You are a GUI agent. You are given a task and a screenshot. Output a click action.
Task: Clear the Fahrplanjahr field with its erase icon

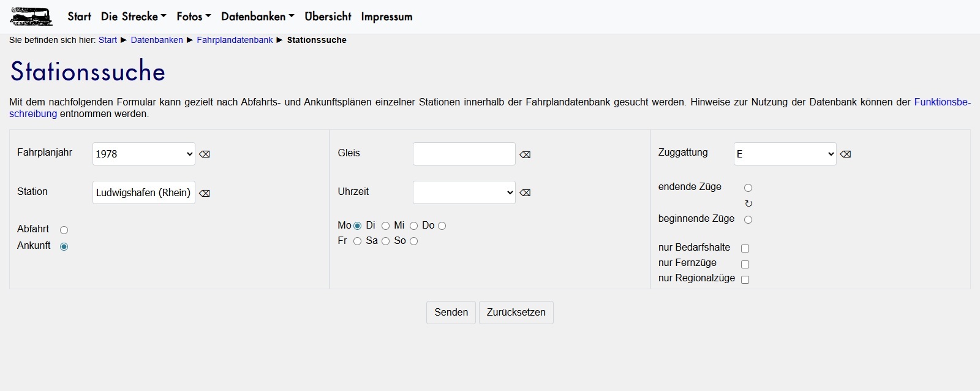pyautogui.click(x=205, y=154)
